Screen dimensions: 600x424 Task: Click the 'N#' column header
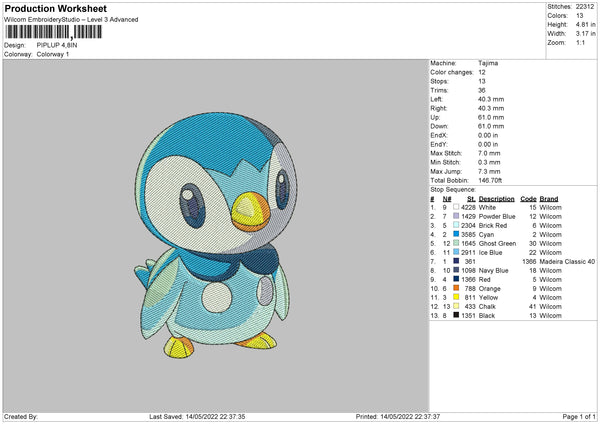pos(447,199)
